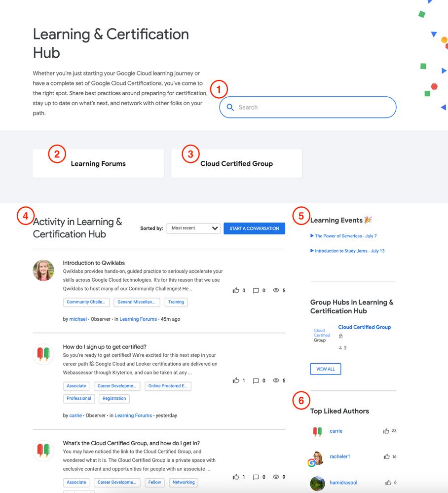
Task: Select Associate tag under 'How do I sign up' post
Action: click(x=76, y=386)
